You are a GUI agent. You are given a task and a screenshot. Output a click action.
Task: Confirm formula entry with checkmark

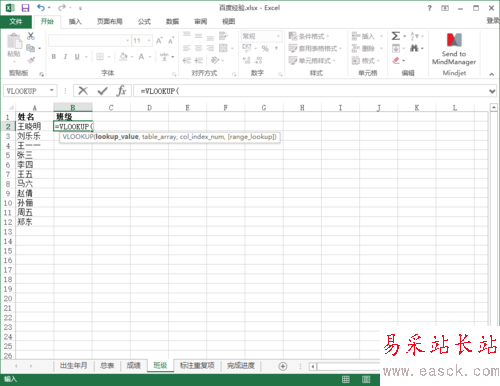coord(102,91)
